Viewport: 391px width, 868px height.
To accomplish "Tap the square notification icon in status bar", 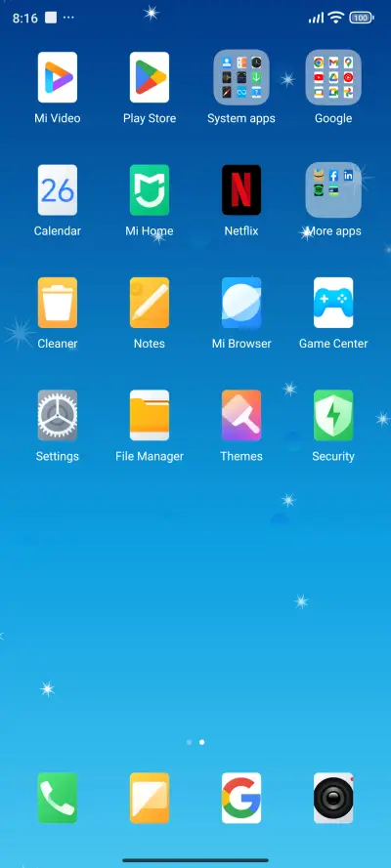I will (51, 18).
